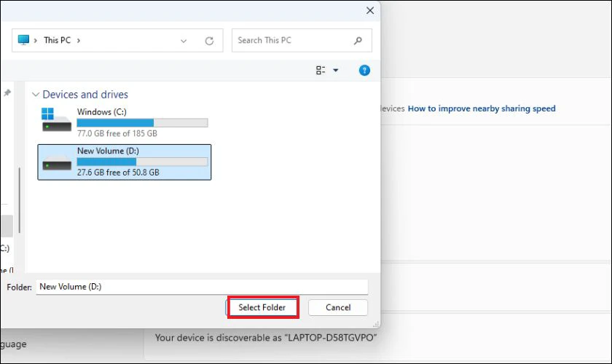Image resolution: width=612 pixels, height=364 pixels.
Task: Click the Cancel button
Action: pos(338,307)
